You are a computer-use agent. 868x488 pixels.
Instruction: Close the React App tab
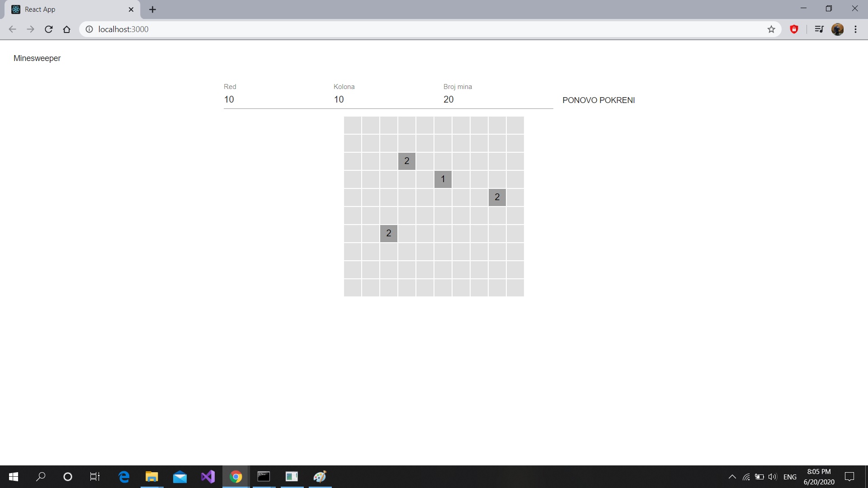coord(131,9)
